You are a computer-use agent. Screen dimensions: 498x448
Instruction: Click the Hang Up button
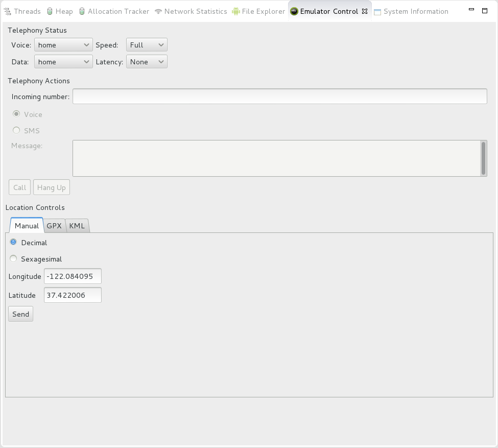[x=52, y=187]
